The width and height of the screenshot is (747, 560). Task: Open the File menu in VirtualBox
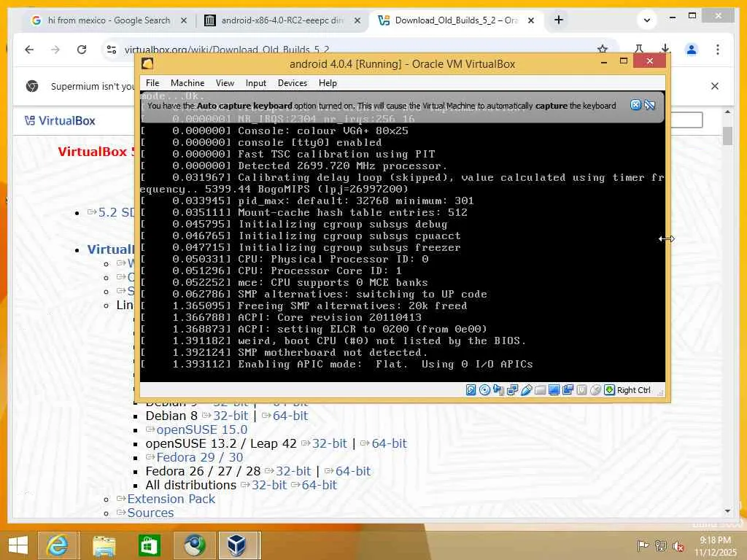click(x=152, y=83)
